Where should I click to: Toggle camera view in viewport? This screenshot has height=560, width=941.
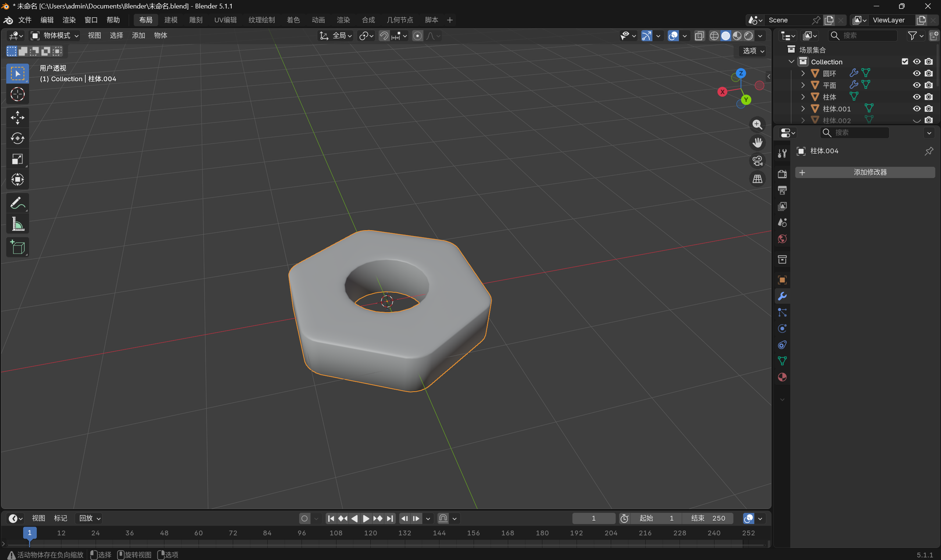click(757, 161)
